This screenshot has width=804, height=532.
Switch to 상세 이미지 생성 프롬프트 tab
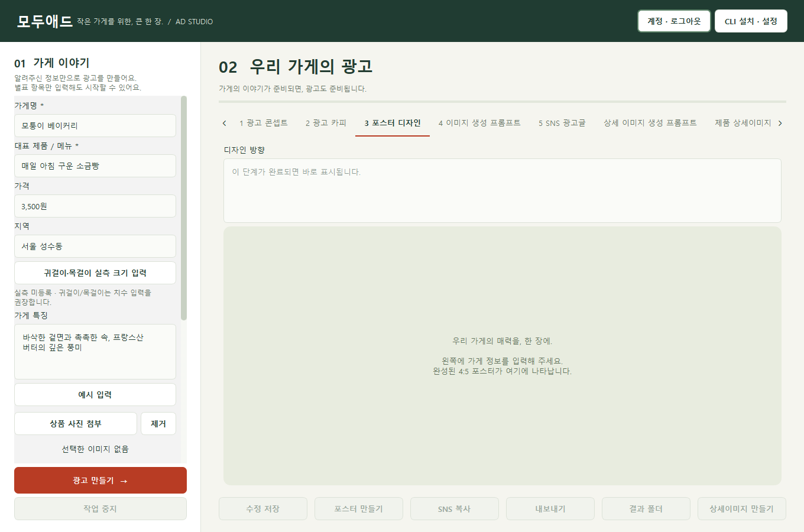coord(650,123)
